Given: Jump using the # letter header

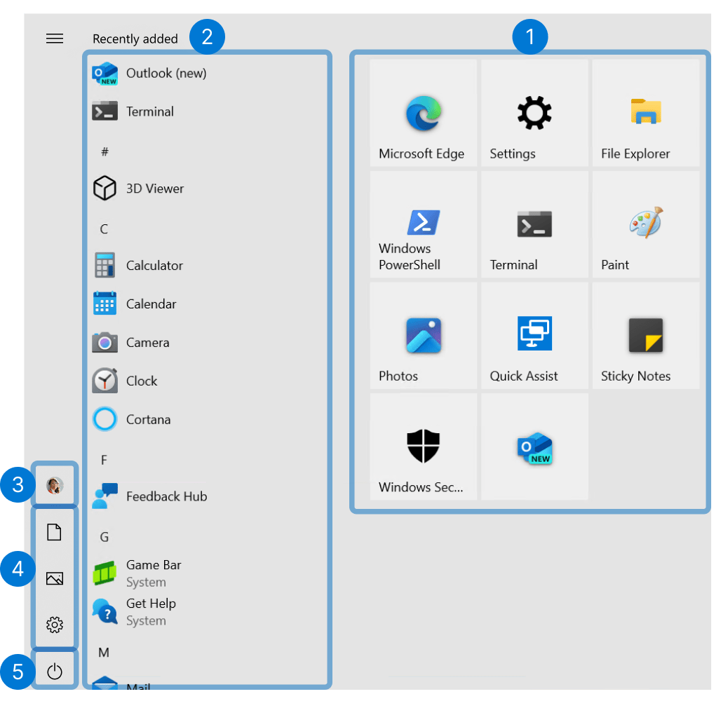Looking at the screenshot, I should pyautogui.click(x=105, y=151).
